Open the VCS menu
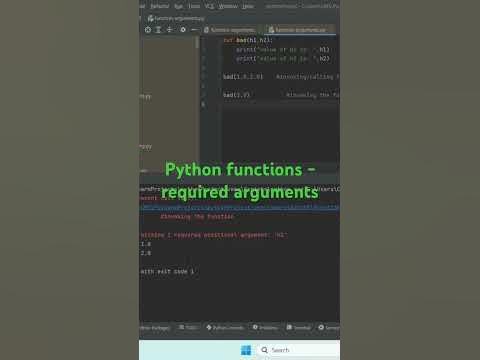Viewport: 480px width, 360px height. point(209,6)
